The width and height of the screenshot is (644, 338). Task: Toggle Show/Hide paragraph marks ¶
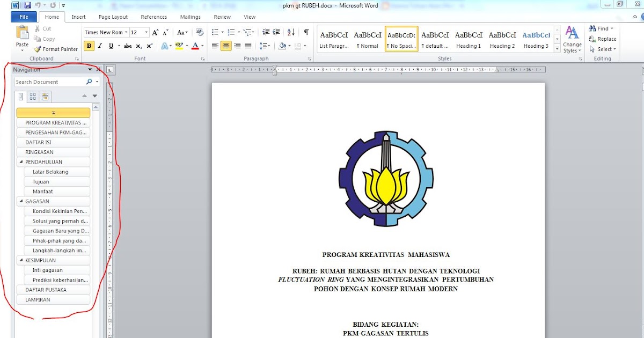306,32
